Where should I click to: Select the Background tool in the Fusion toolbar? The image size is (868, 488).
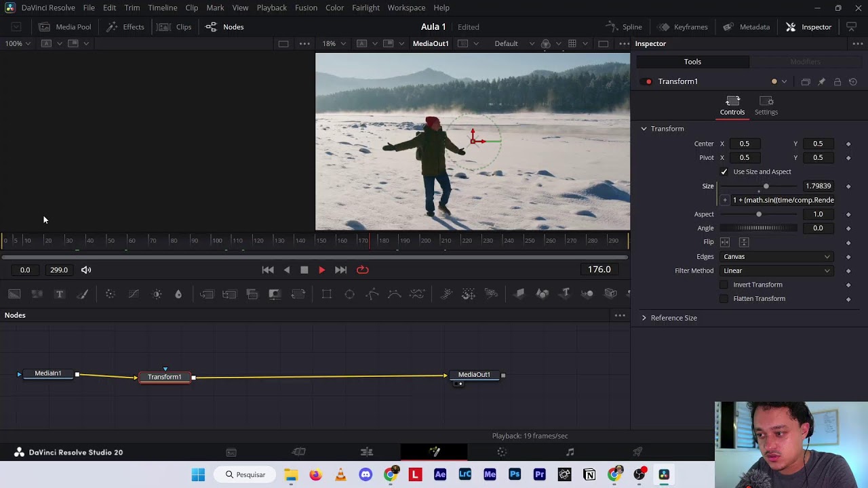(x=14, y=293)
